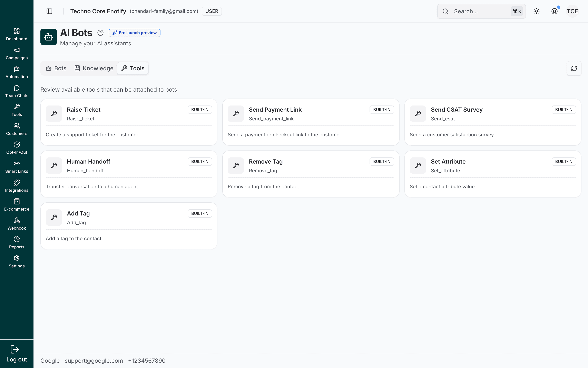Image resolution: width=588 pixels, height=368 pixels.
Task: Open the Dashboard sidebar item
Action: [17, 35]
